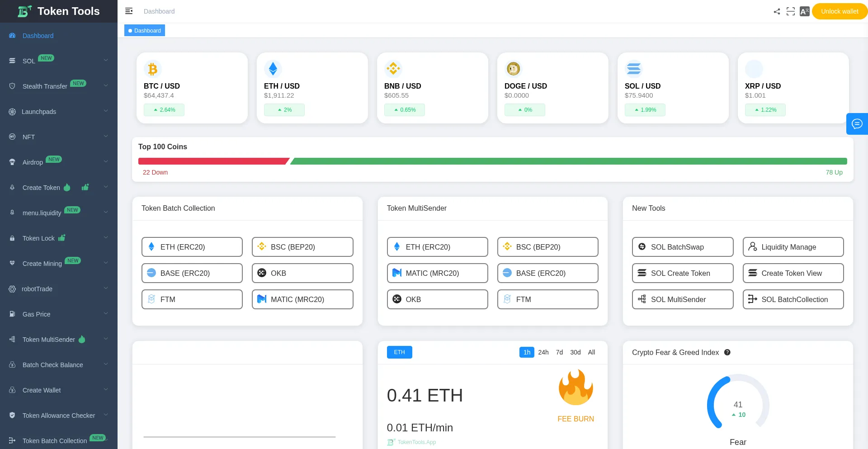The image size is (868, 449).
Task: Click the Dashboard breadcrumb text
Action: coord(159,11)
